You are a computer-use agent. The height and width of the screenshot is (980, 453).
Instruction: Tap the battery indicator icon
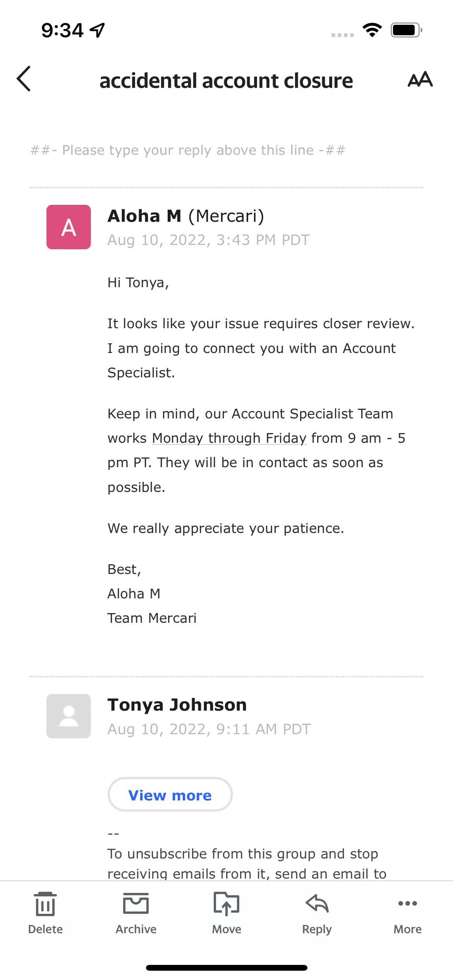[407, 30]
